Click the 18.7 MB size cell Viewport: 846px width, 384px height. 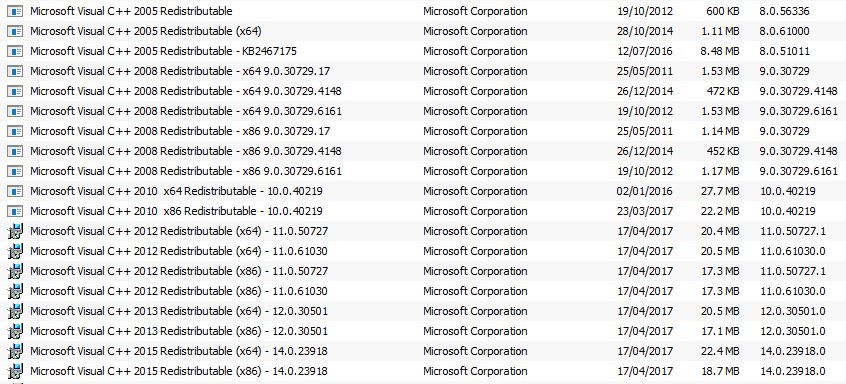coord(721,371)
